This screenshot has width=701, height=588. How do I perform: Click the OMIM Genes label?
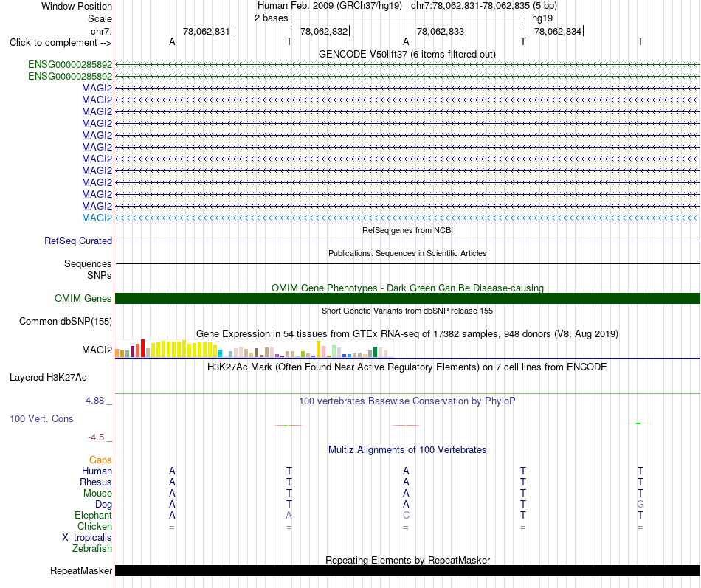coord(83,298)
